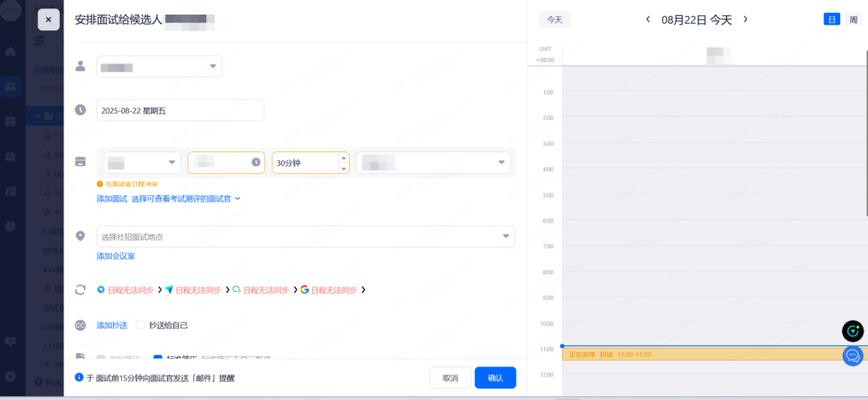The height and width of the screenshot is (400, 868).
Task: Switch calendar to 日 view
Action: click(831, 19)
